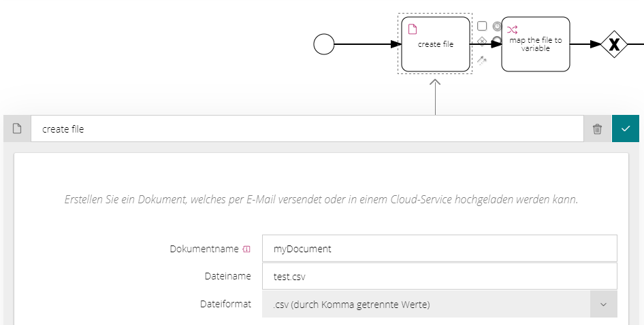Click the pink document icon in create file task
644x325 pixels.
[x=413, y=29]
